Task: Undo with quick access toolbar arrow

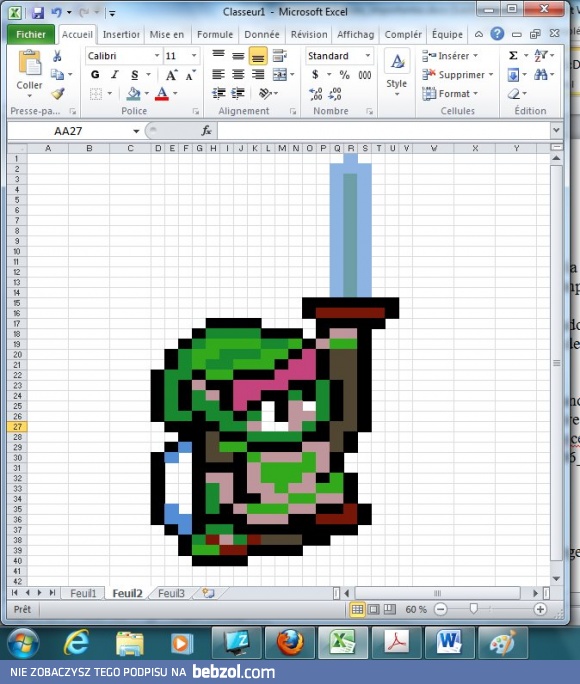Action: (x=56, y=13)
